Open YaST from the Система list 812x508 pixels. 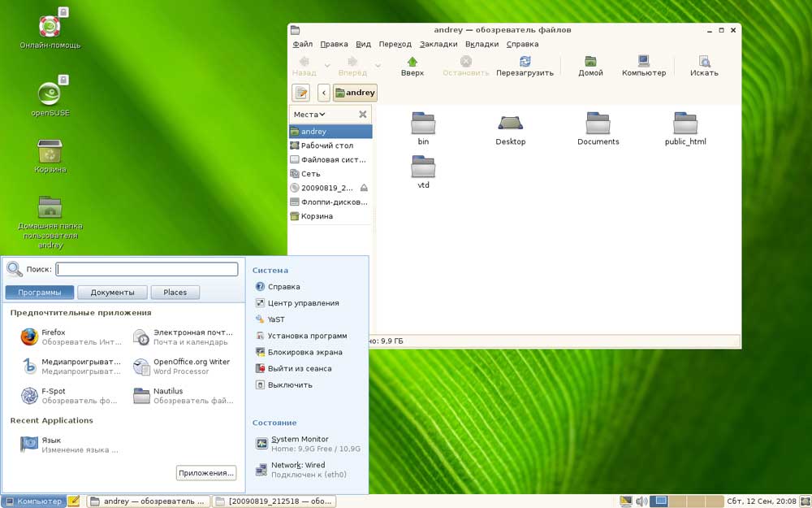pyautogui.click(x=276, y=319)
